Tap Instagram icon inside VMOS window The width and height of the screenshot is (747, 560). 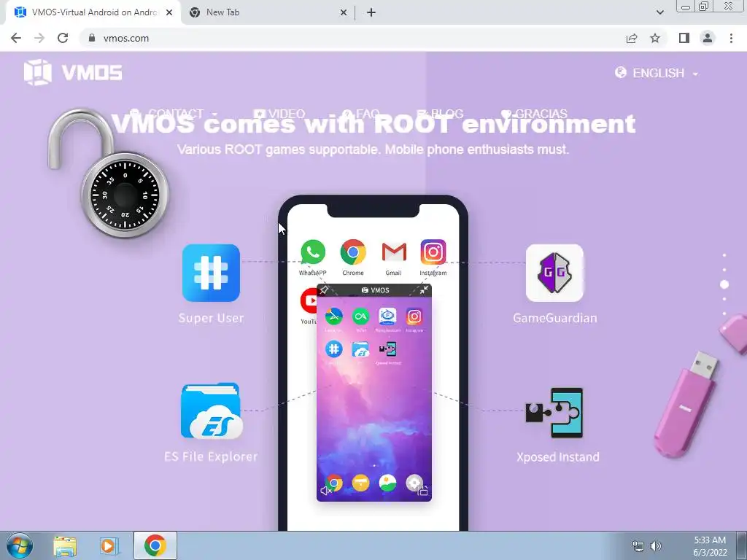pyautogui.click(x=414, y=316)
